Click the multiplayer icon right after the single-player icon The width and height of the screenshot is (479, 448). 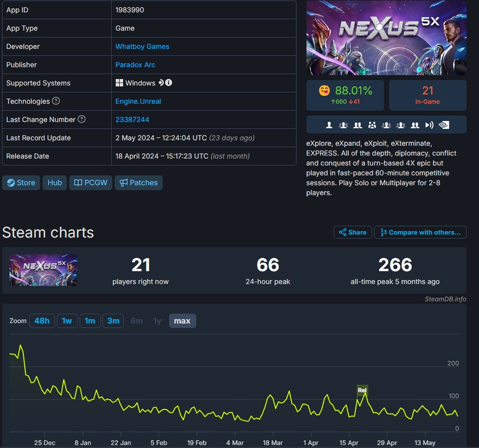pyautogui.click(x=343, y=125)
